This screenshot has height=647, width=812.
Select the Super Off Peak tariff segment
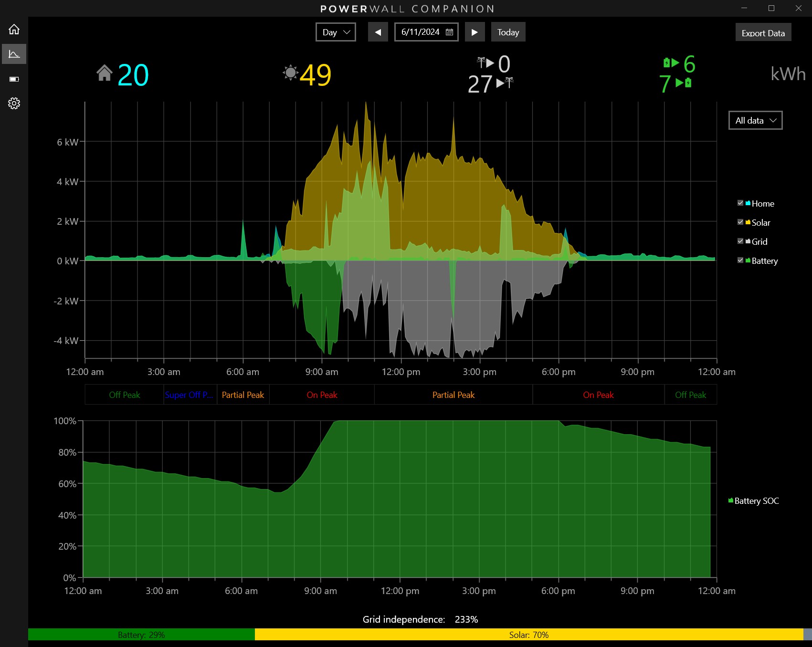tap(190, 395)
